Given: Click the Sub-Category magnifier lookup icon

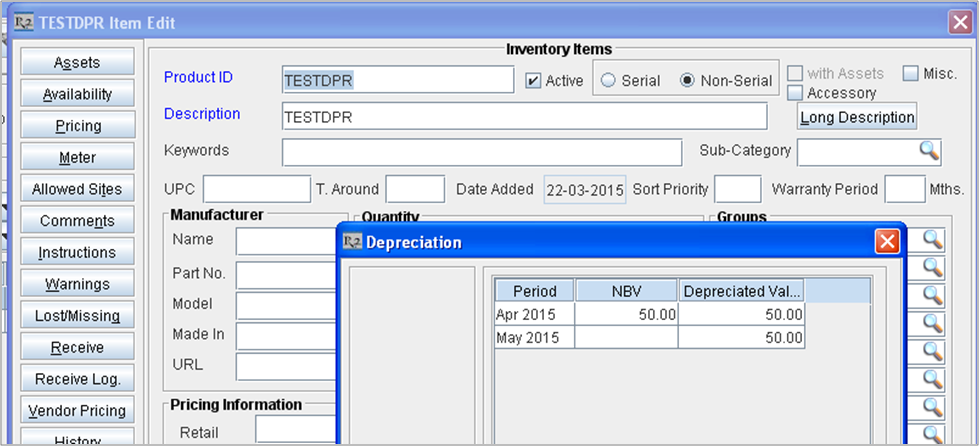Looking at the screenshot, I should (x=930, y=151).
